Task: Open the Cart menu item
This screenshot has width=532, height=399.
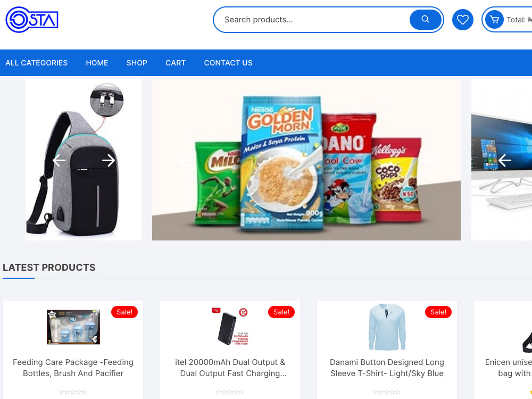Action: click(176, 63)
